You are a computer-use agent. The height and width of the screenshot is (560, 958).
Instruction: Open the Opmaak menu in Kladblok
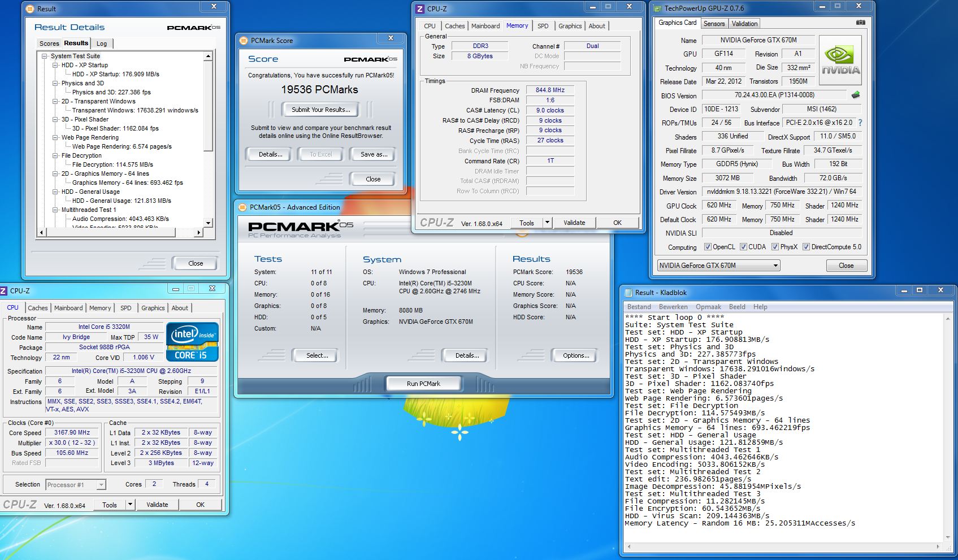coord(708,307)
